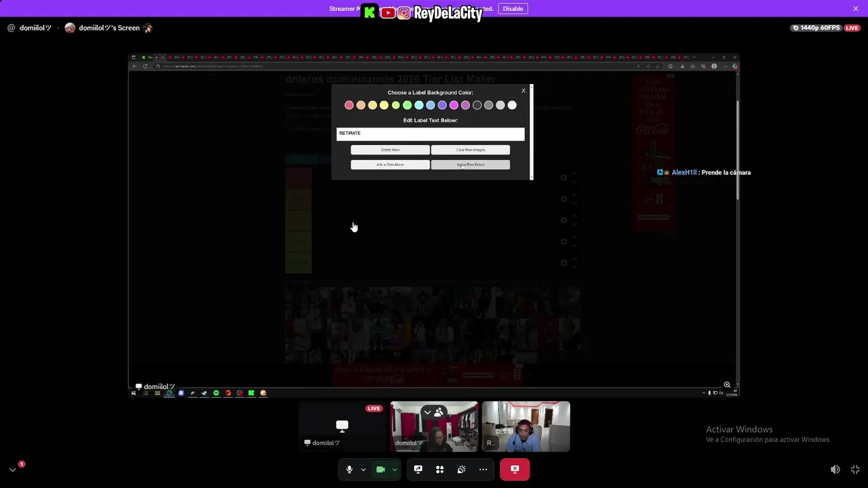Click the Windows Start button in stream
The image size is (868, 488).
pyautogui.click(x=134, y=393)
